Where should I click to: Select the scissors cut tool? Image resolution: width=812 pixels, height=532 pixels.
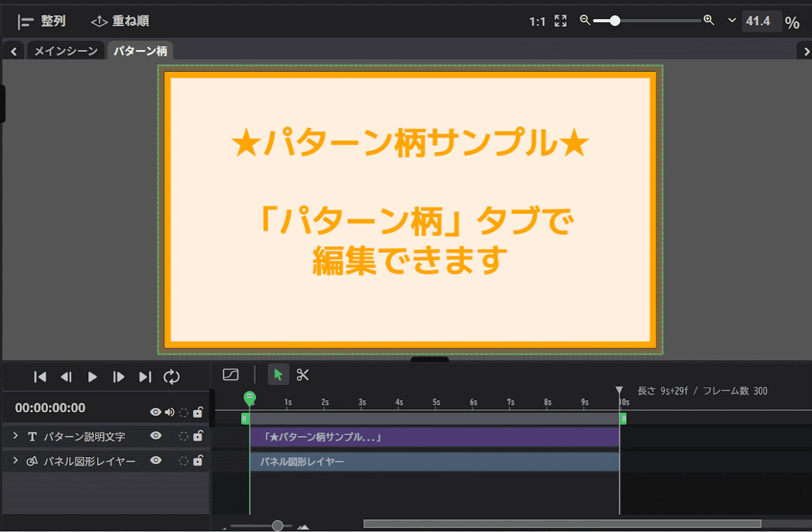tap(303, 375)
